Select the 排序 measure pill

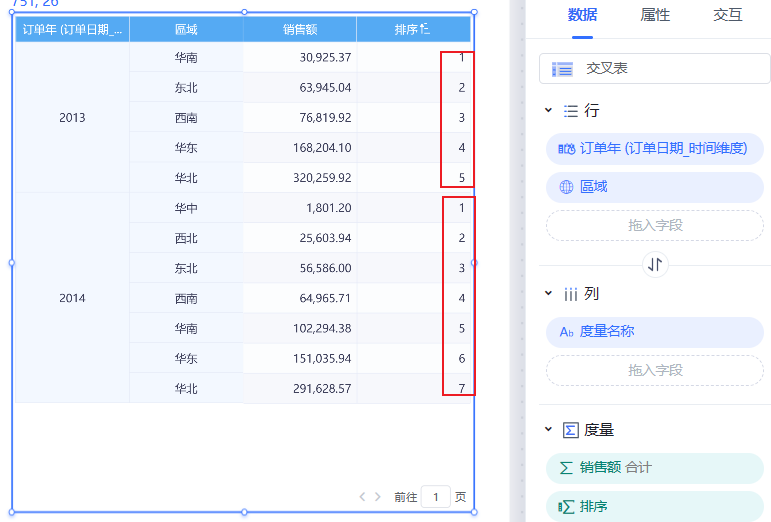(x=654, y=506)
